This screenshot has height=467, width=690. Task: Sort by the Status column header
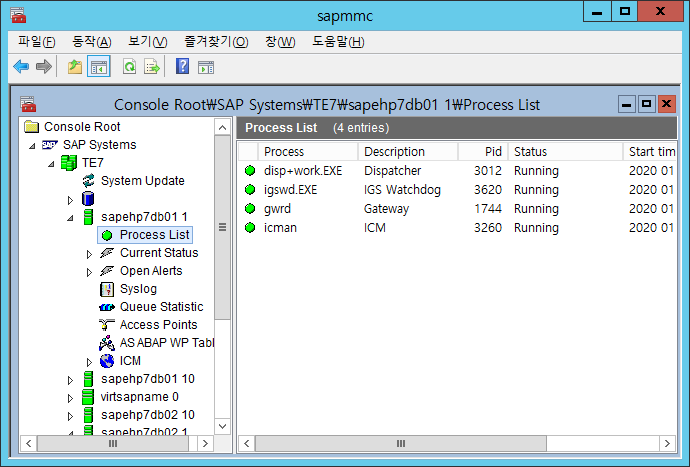(x=566, y=151)
